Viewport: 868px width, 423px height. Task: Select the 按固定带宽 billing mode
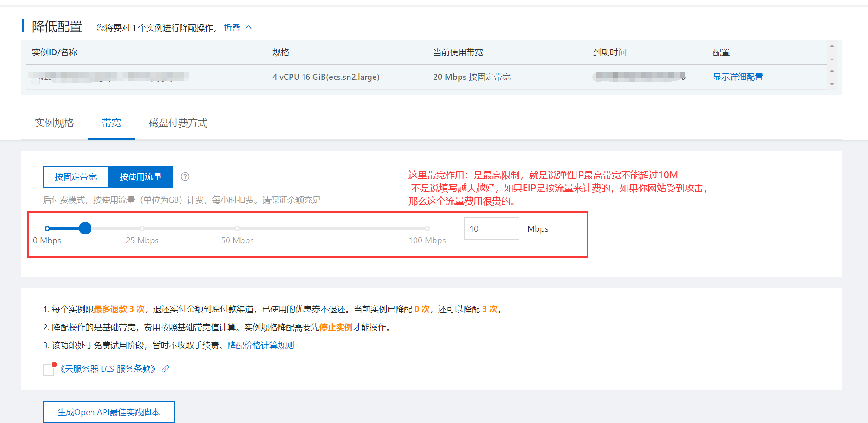[76, 176]
